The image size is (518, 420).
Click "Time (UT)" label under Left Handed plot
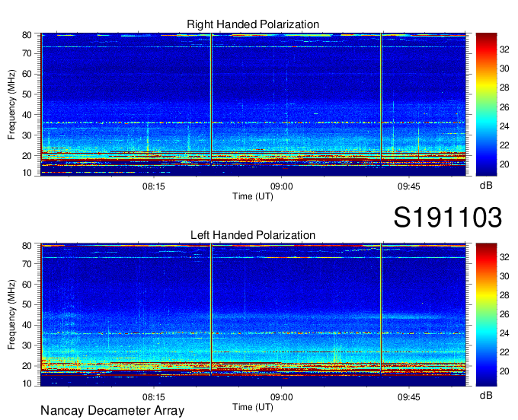pyautogui.click(x=253, y=407)
